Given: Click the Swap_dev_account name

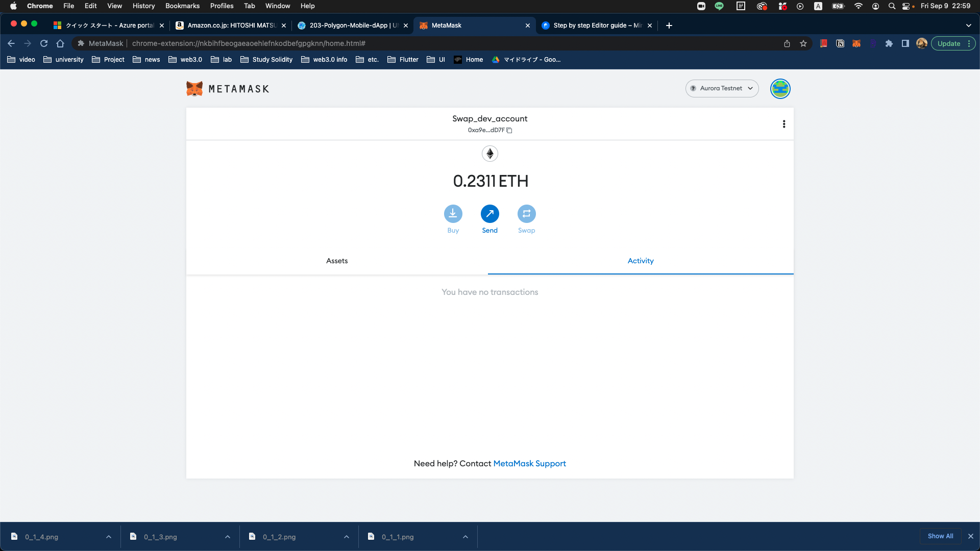Looking at the screenshot, I should (489, 118).
